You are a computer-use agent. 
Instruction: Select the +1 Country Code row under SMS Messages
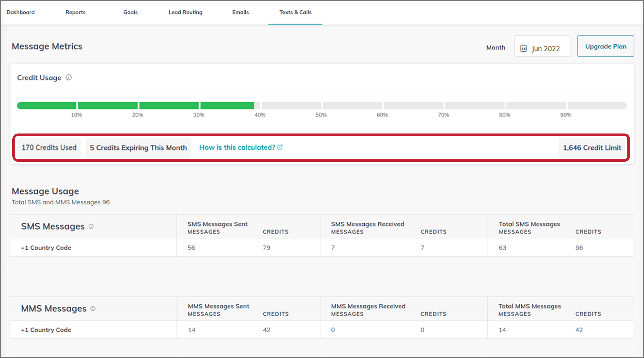tap(46, 248)
